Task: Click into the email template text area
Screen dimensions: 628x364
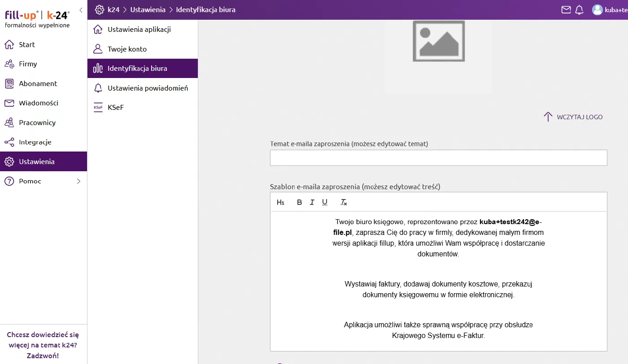Action: pos(438,281)
